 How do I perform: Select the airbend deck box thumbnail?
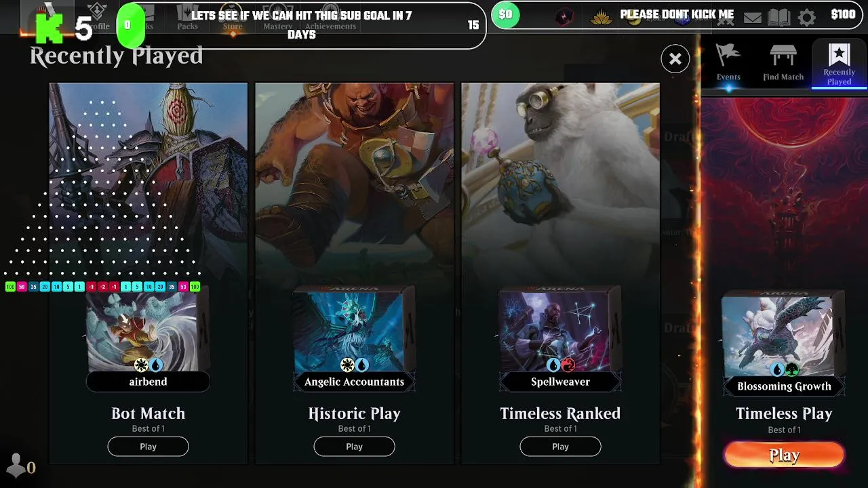click(x=148, y=332)
